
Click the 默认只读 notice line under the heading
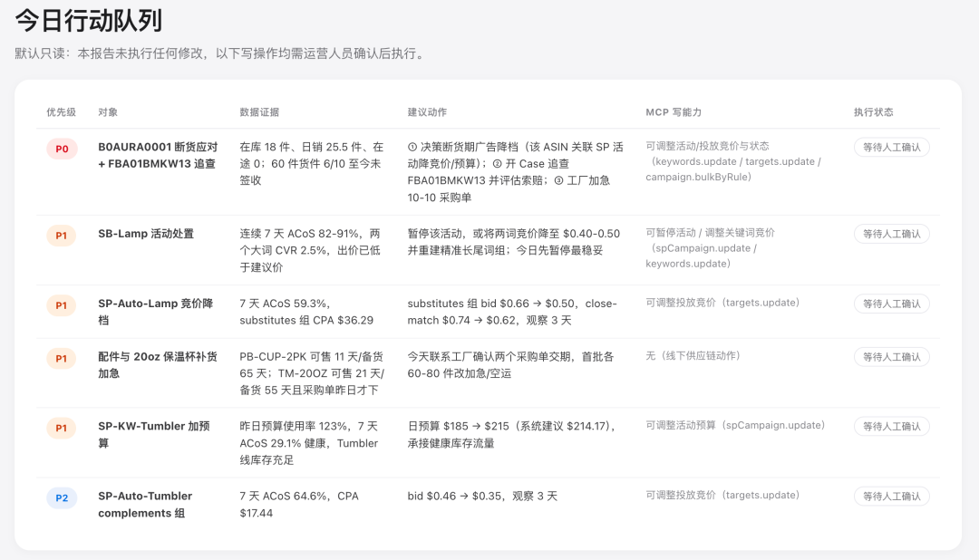pos(222,53)
